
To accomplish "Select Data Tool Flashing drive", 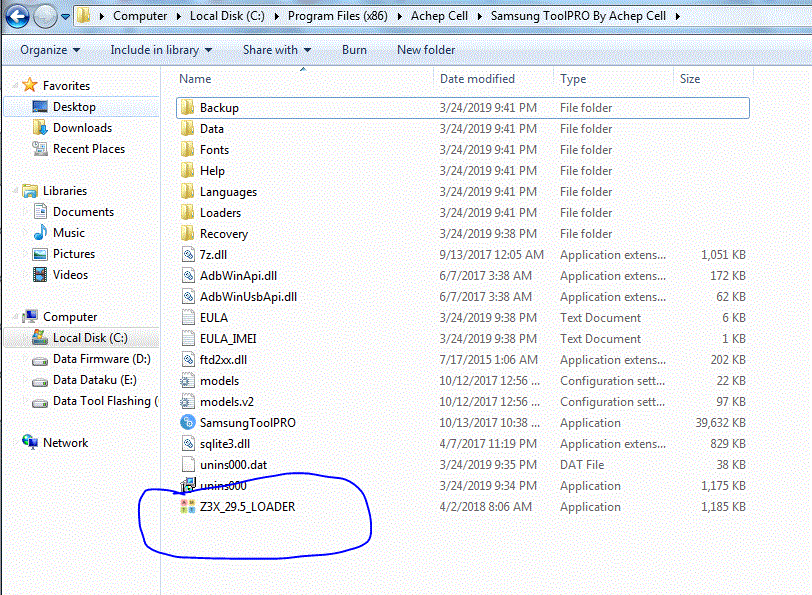I will pos(105,401).
